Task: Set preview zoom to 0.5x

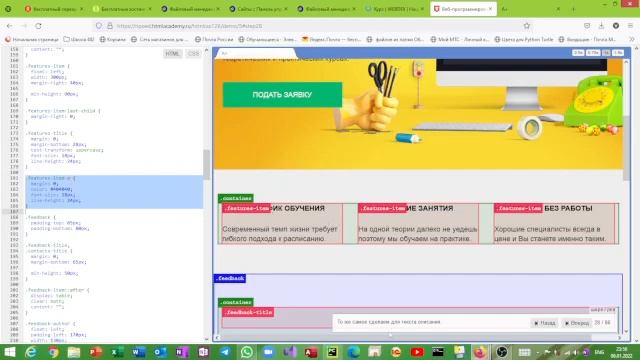Action: click(x=578, y=53)
